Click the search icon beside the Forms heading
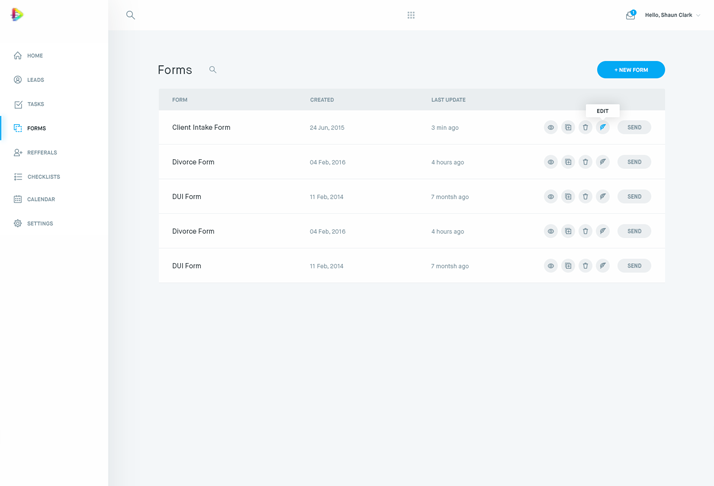Screen dimensions: 714x486 click(x=213, y=70)
